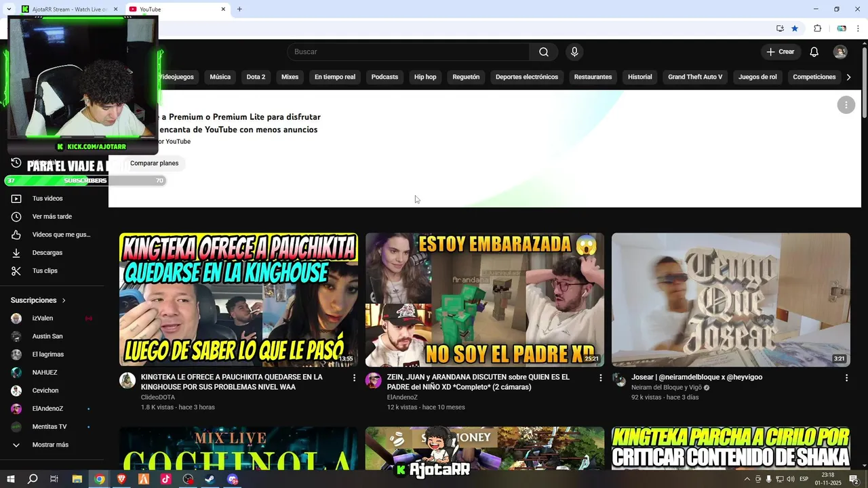868x488 pixels.
Task: Click the ElAndenoZ channel avatar under the video
Action: tap(374, 380)
